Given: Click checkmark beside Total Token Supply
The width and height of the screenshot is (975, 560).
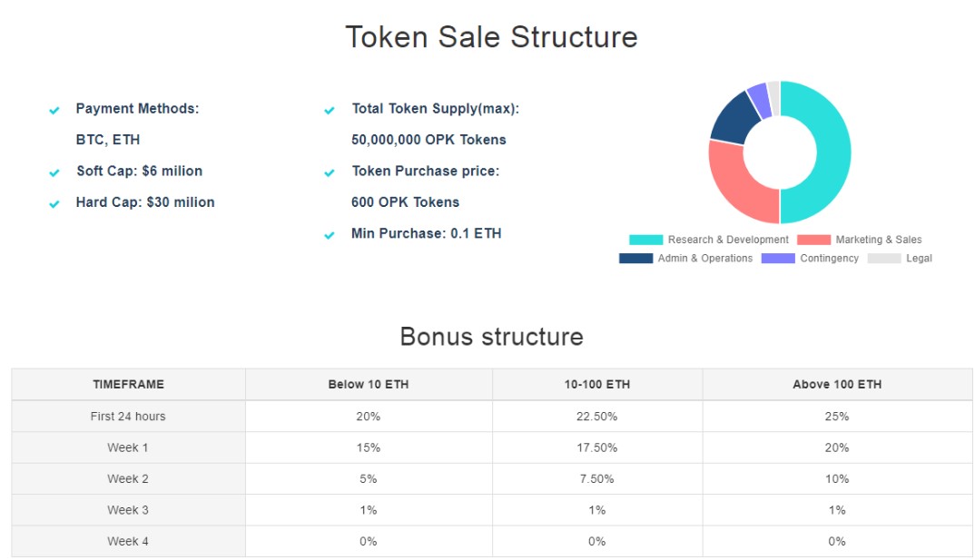Looking at the screenshot, I should tap(330, 111).
